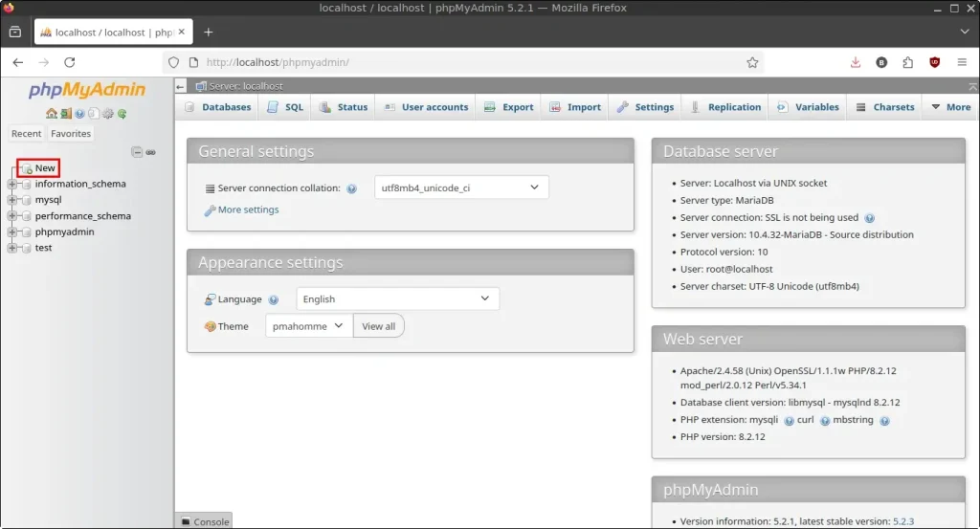Hide navigation panel with left arrow icon

[180, 86]
